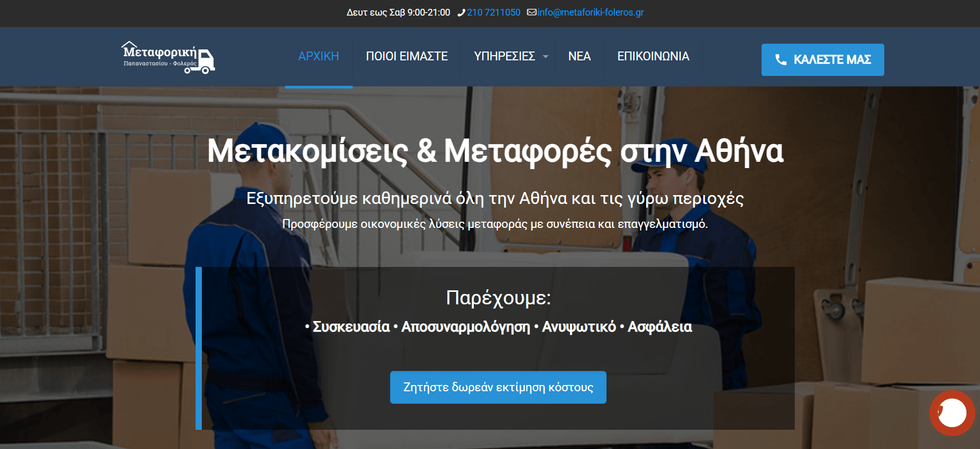Click the phone handset icon in top bar

[461, 12]
